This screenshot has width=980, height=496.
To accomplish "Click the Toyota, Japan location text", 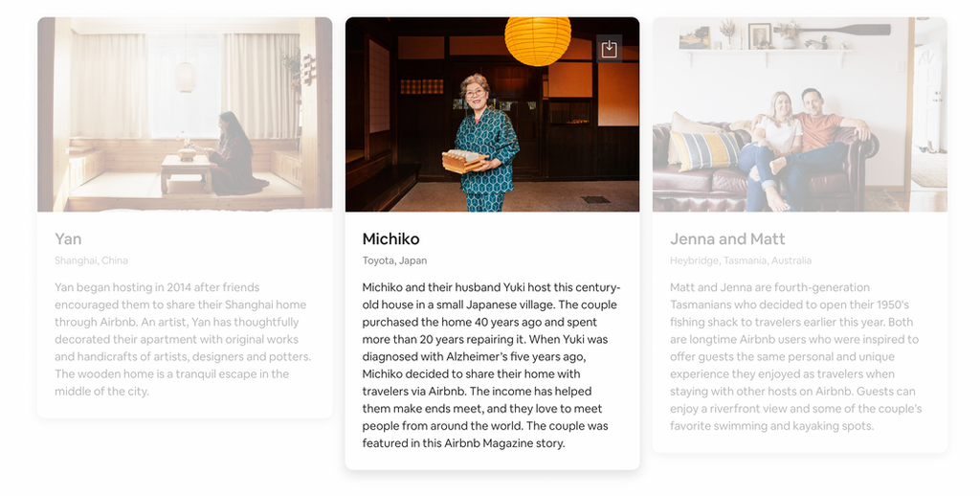I will pyautogui.click(x=394, y=260).
